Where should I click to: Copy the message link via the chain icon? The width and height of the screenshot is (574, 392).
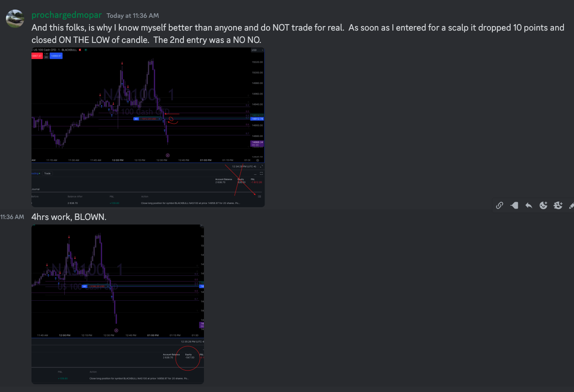[499, 205]
